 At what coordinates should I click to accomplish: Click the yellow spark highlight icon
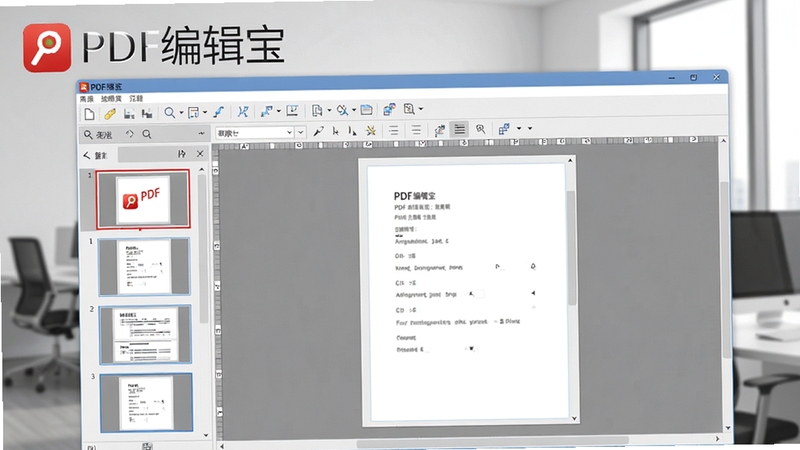(x=371, y=131)
